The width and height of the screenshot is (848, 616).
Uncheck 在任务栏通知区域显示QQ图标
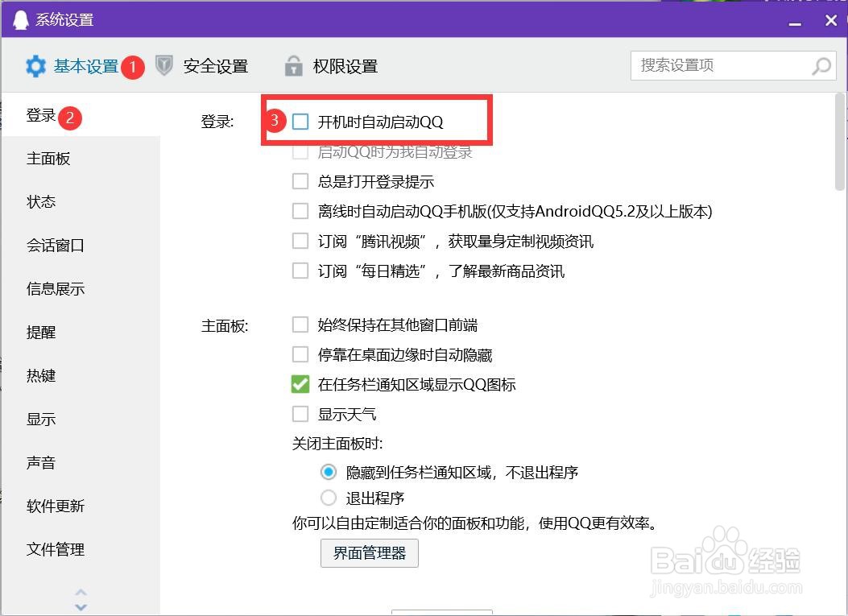[300, 385]
